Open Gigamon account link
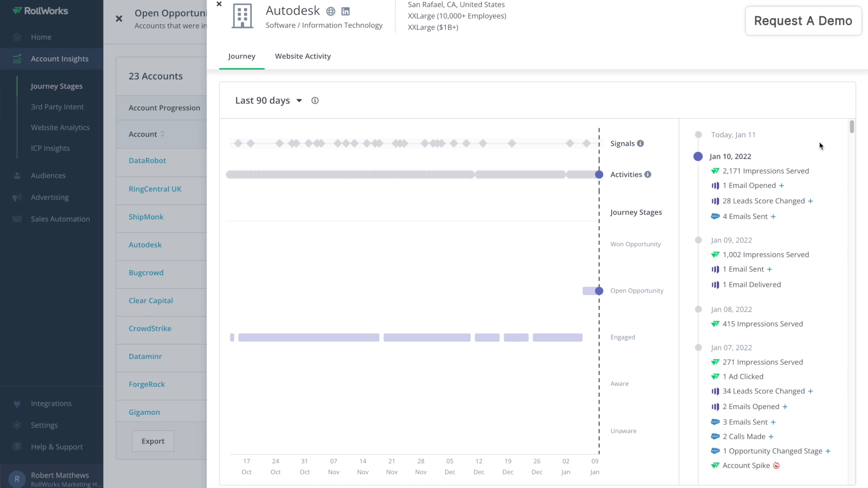868x488 pixels. tap(144, 412)
